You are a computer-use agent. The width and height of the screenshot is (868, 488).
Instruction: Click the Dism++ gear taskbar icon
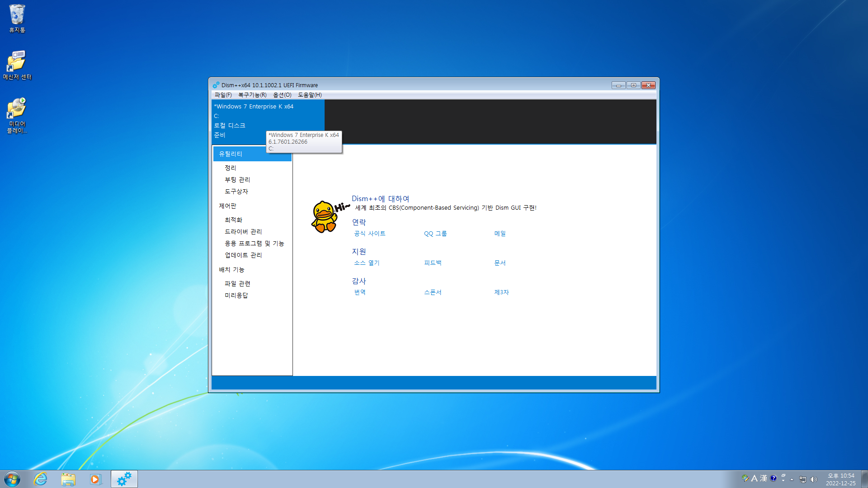pos(124,479)
